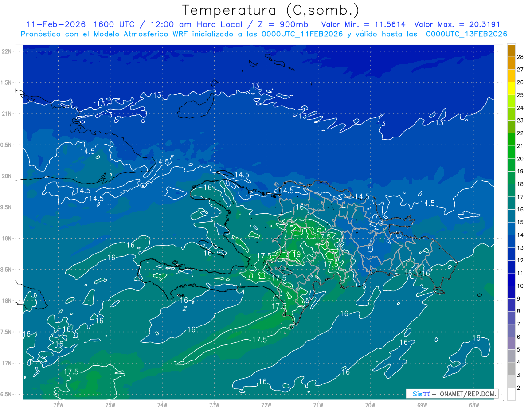Click the color bar number 16
The width and height of the screenshot is (532, 411).
(x=520, y=209)
